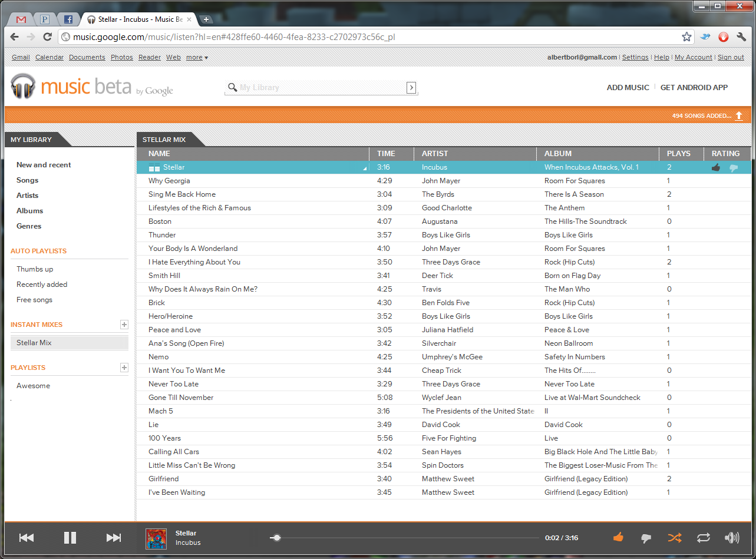Select the Stellar Mix instant mix
756x559 pixels.
(70, 343)
